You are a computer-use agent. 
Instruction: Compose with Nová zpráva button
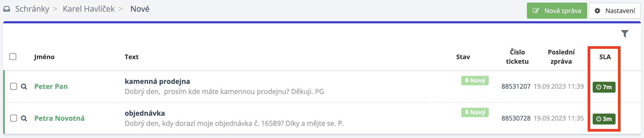pyautogui.click(x=557, y=11)
